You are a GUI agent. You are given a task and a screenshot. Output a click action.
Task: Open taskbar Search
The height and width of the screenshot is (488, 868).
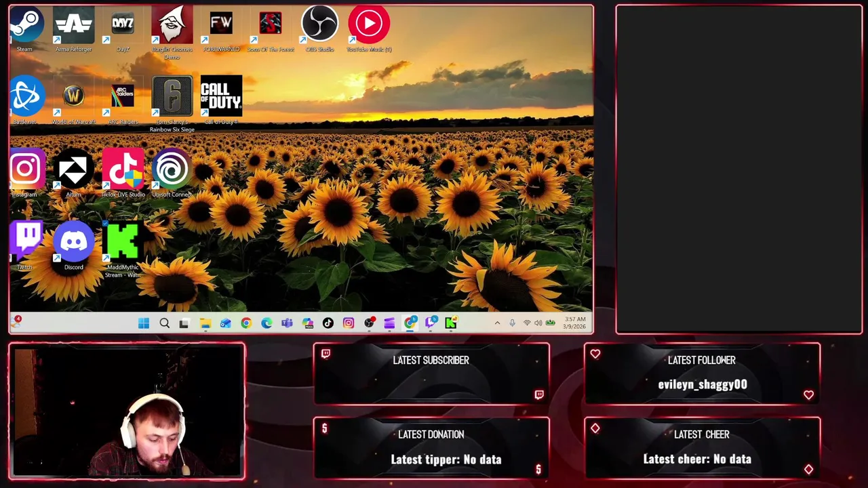tap(164, 323)
